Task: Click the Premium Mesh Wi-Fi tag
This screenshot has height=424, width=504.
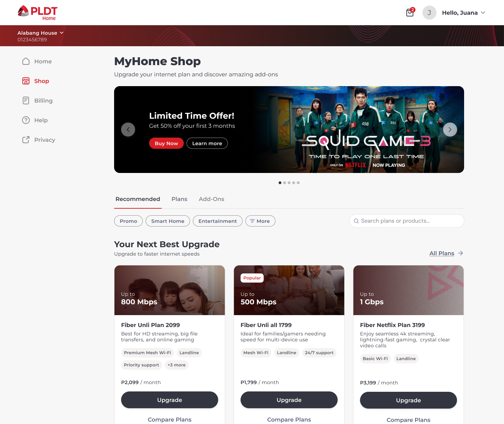Action: (x=147, y=353)
